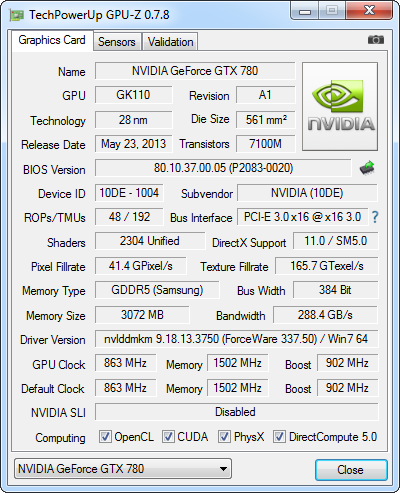Click the Bus Interface question mark
The width and height of the screenshot is (400, 493).
[x=375, y=217]
